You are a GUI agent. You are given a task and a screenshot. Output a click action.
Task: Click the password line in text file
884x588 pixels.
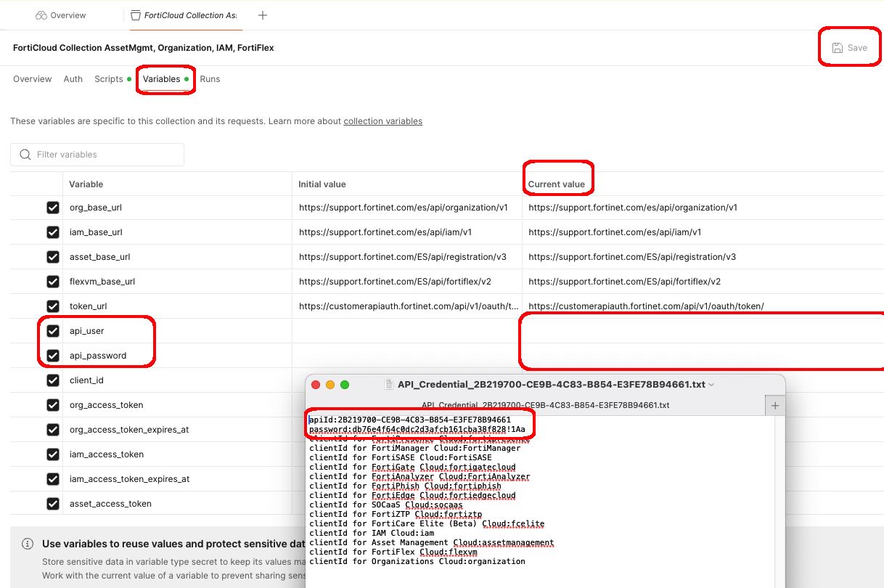(x=417, y=429)
